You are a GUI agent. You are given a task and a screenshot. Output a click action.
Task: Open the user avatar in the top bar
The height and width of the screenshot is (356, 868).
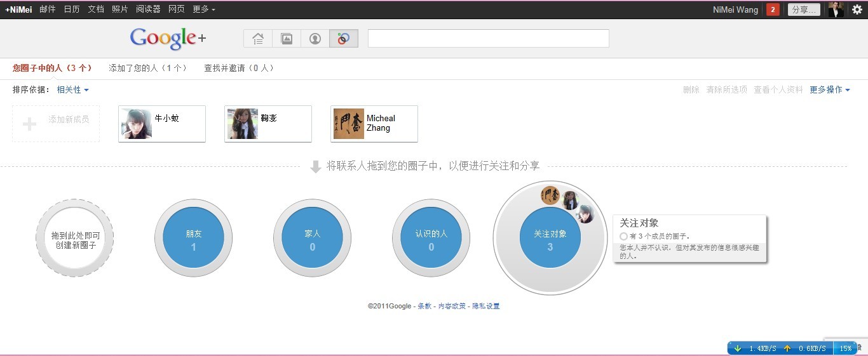click(836, 10)
